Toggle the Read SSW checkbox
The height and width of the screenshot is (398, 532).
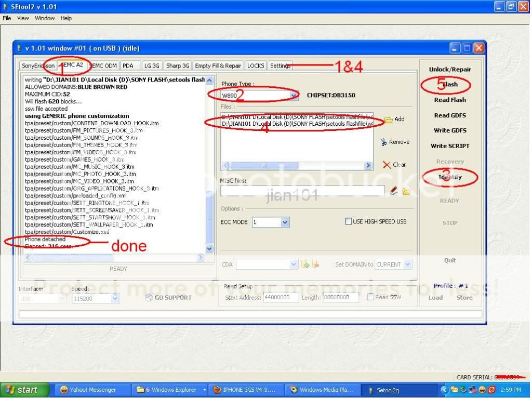370,297
